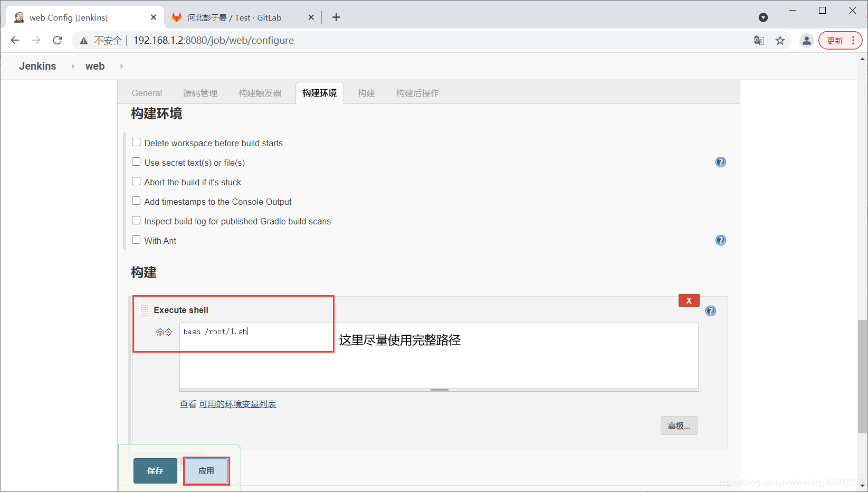Image resolution: width=868 pixels, height=492 pixels.
Task: Click the scrollbar down arrow
Action: tap(862, 486)
